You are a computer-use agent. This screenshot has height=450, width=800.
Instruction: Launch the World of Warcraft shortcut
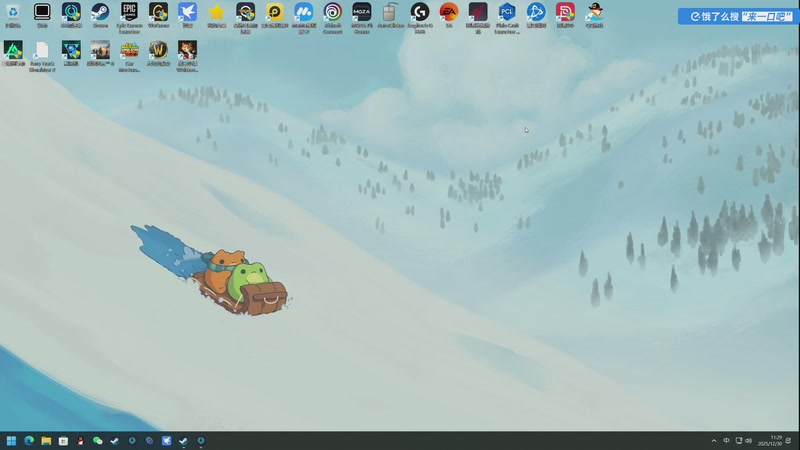[158, 53]
